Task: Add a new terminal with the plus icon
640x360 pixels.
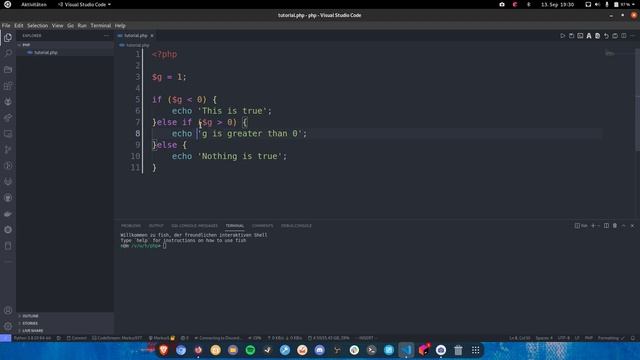Action: coord(593,226)
